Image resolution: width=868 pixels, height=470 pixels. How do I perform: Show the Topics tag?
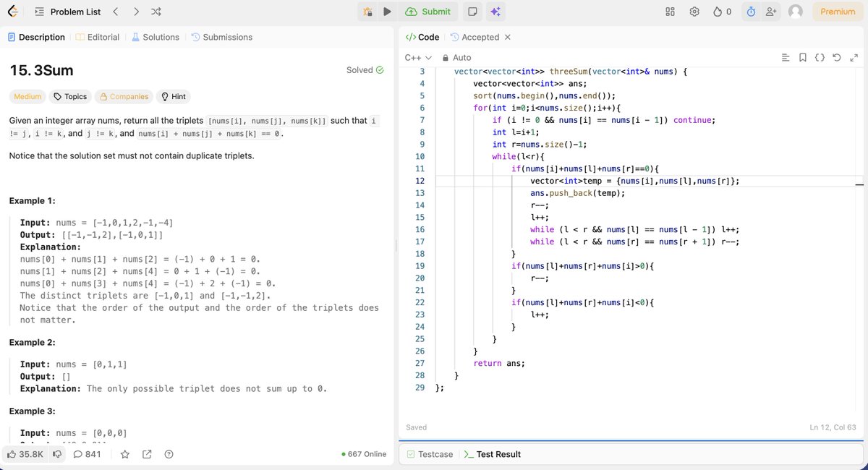[x=70, y=96]
